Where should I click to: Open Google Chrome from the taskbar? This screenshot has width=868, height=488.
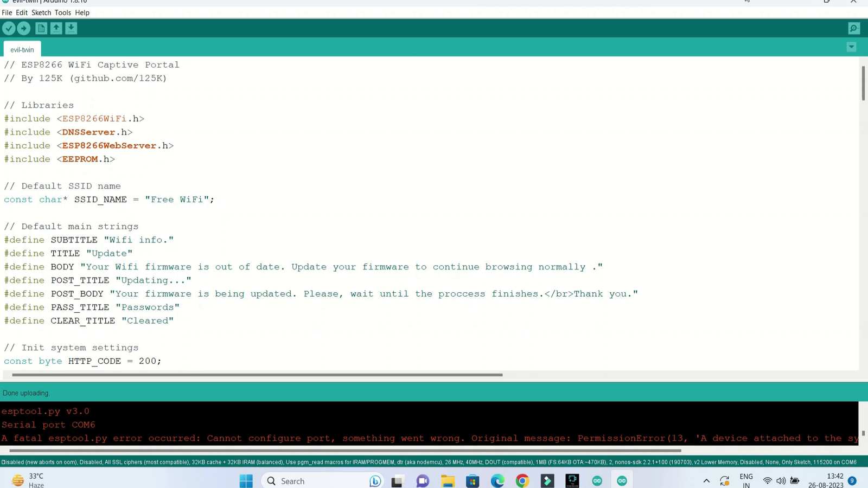point(522,481)
